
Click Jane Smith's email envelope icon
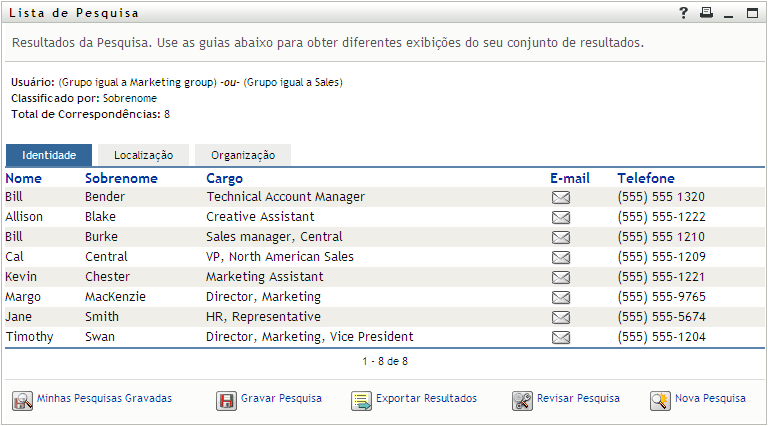click(561, 317)
